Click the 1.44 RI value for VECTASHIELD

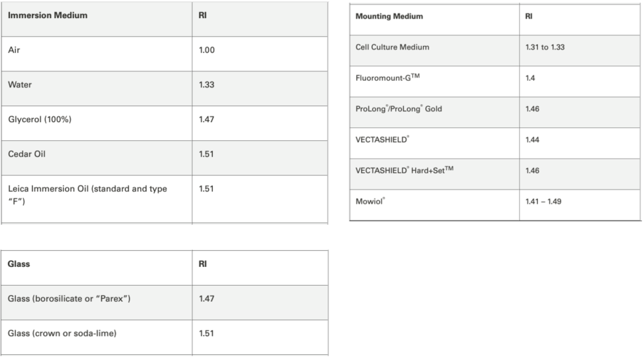(533, 139)
